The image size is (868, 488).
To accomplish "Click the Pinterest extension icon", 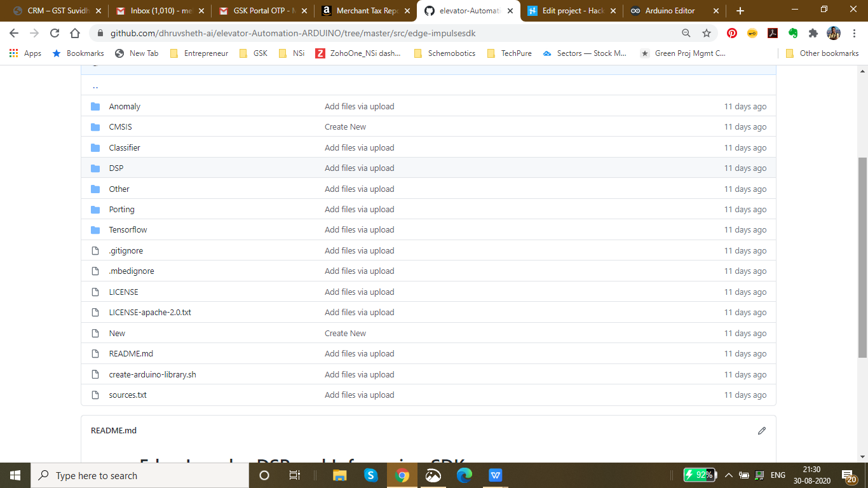I will point(732,33).
